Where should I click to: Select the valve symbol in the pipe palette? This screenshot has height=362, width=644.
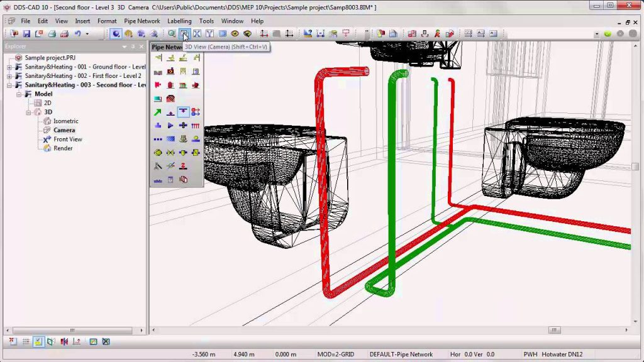(x=171, y=152)
